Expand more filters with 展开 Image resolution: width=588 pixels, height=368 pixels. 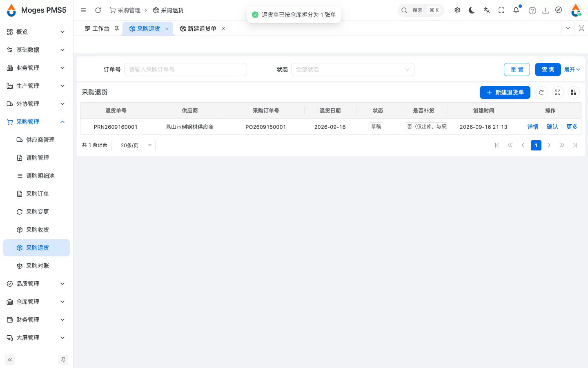point(572,70)
